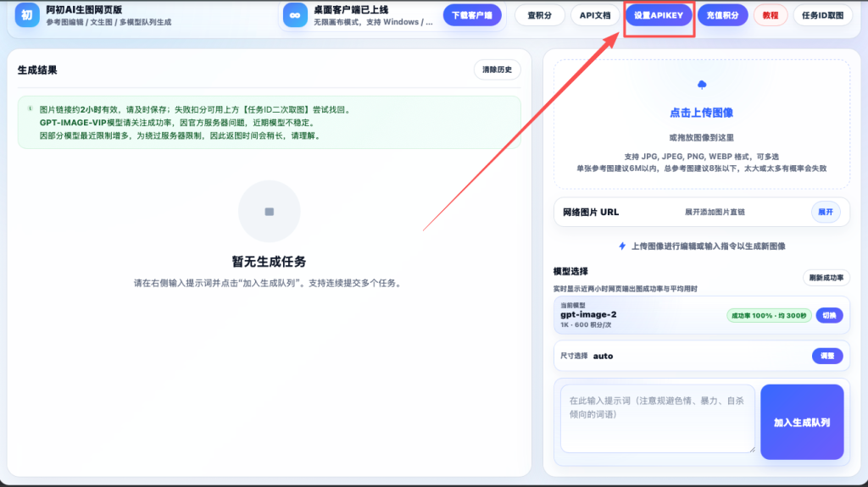Image resolution: width=868 pixels, height=487 pixels.
Task: Click the 设置APIKEY button
Action: click(x=659, y=15)
